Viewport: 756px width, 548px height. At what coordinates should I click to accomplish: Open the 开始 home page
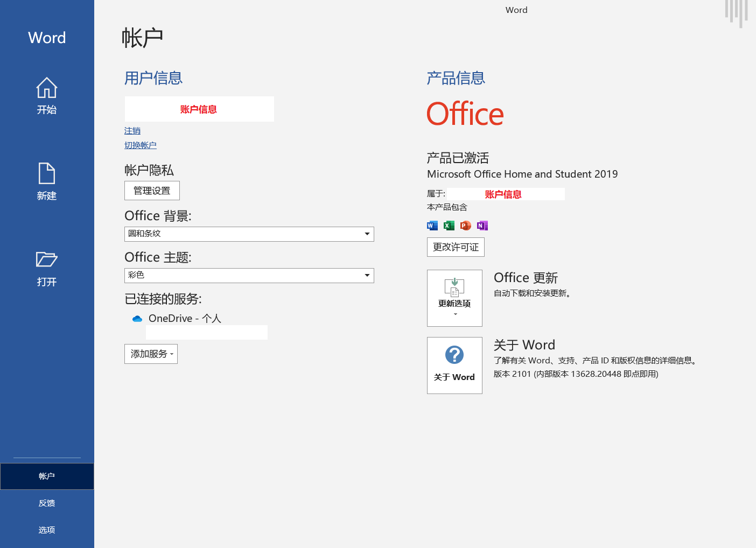pyautogui.click(x=47, y=96)
